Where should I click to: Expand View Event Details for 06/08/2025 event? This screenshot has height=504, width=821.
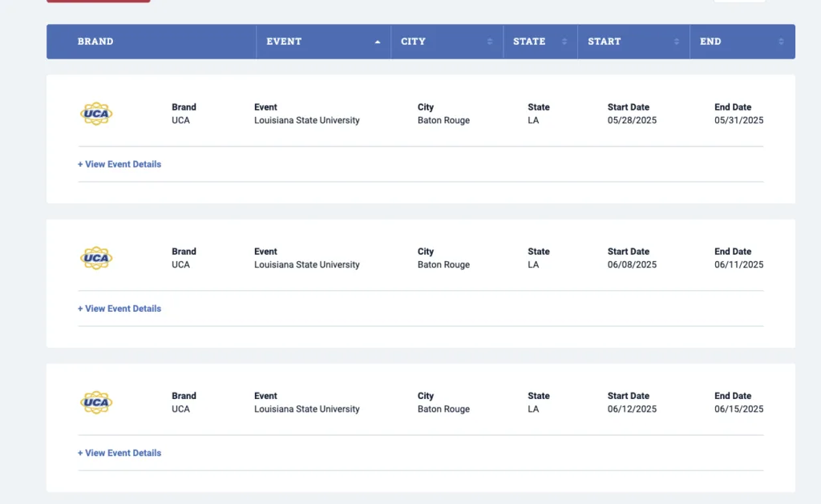coord(119,308)
